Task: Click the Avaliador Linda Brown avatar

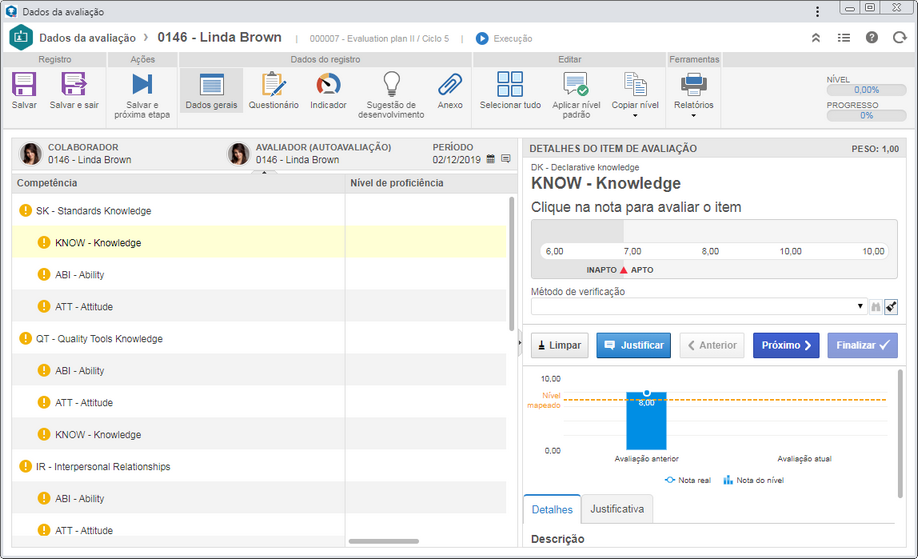Action: pyautogui.click(x=239, y=153)
